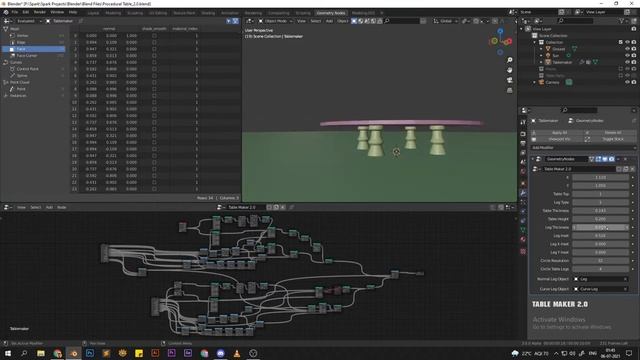Toggle modifier Edit Mode display icon on GeometryNodes
Screen dimensions: 640x360
[598, 159]
